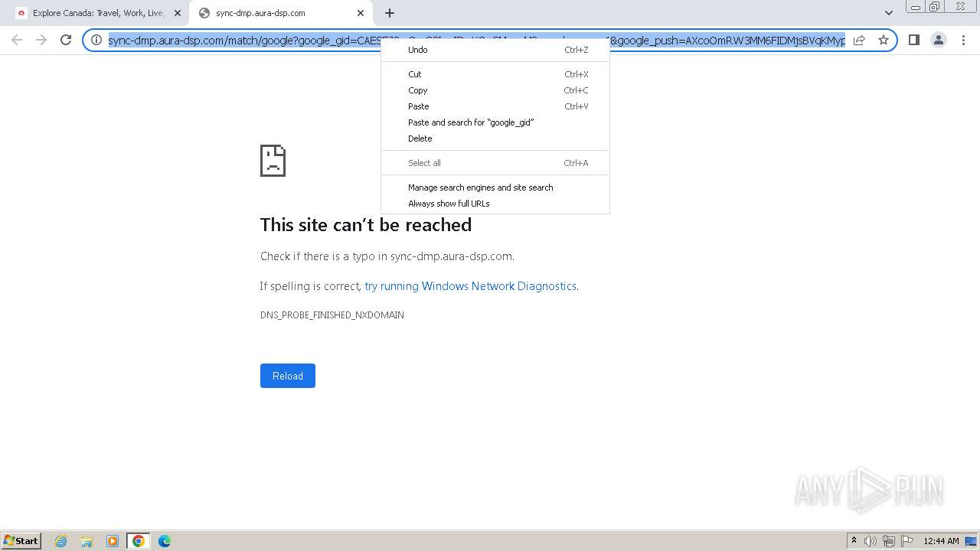Image resolution: width=980 pixels, height=551 pixels.
Task: Close the Explore Canada tab
Action: click(x=178, y=13)
